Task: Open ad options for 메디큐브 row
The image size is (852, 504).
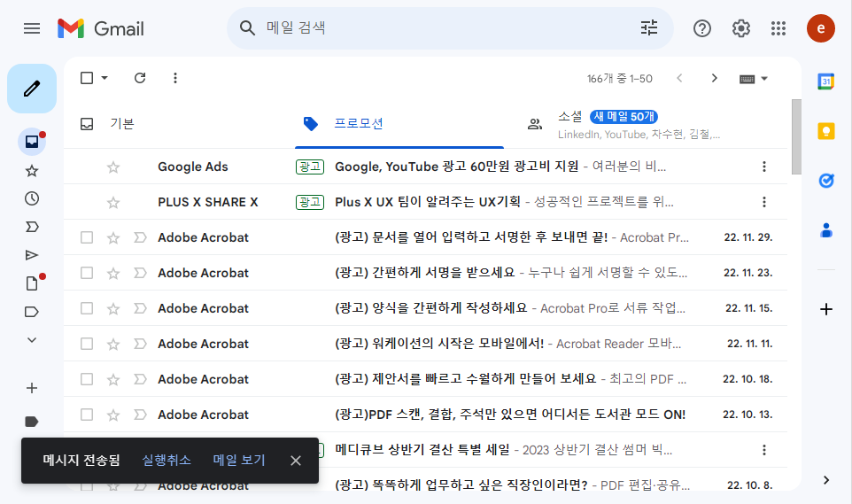Action: pos(764,450)
